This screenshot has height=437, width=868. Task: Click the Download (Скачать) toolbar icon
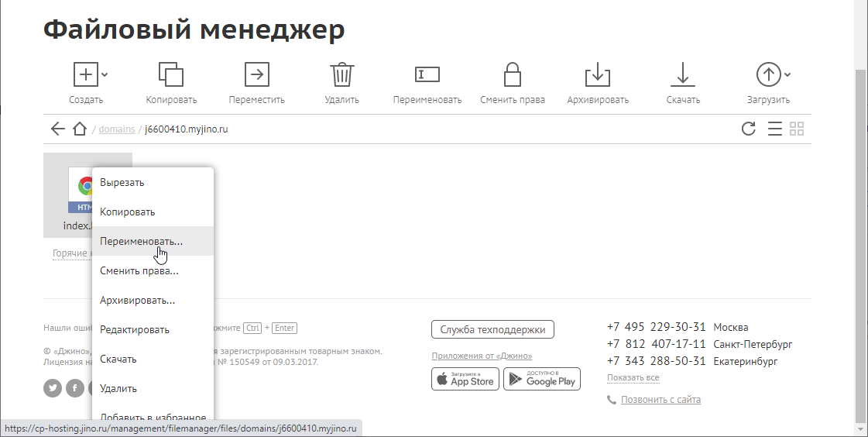pos(682,75)
